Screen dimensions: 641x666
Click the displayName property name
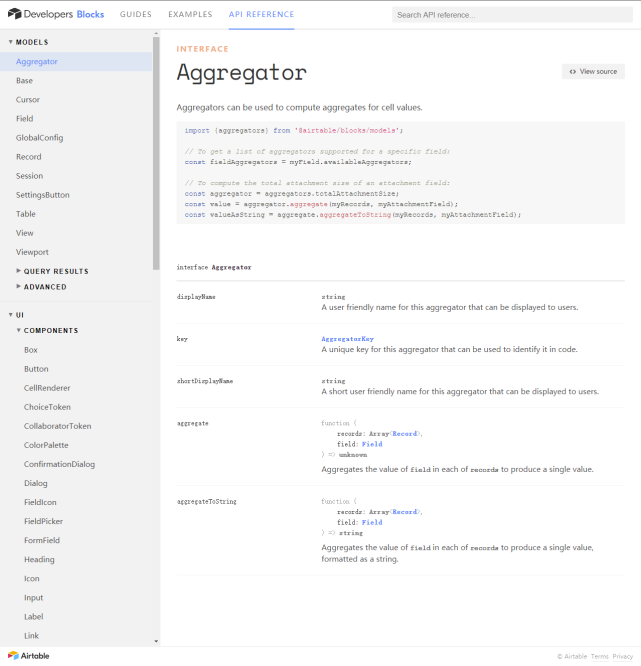pos(196,297)
